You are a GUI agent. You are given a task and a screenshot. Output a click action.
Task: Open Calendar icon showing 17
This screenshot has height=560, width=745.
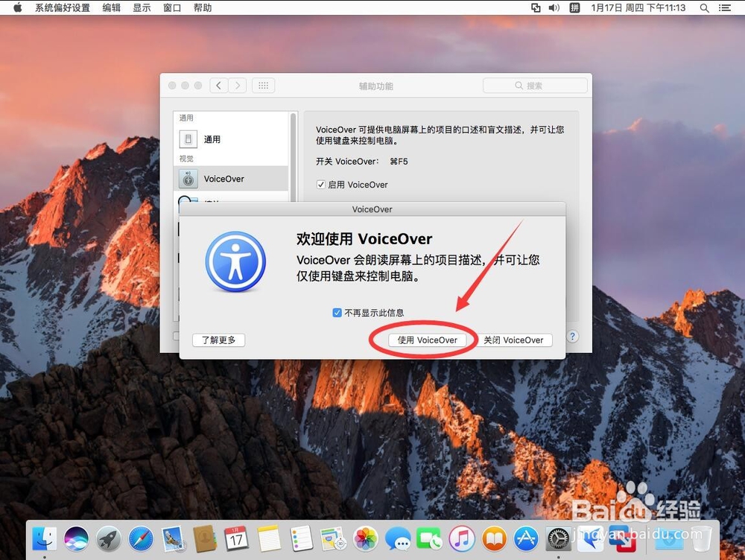click(x=237, y=539)
